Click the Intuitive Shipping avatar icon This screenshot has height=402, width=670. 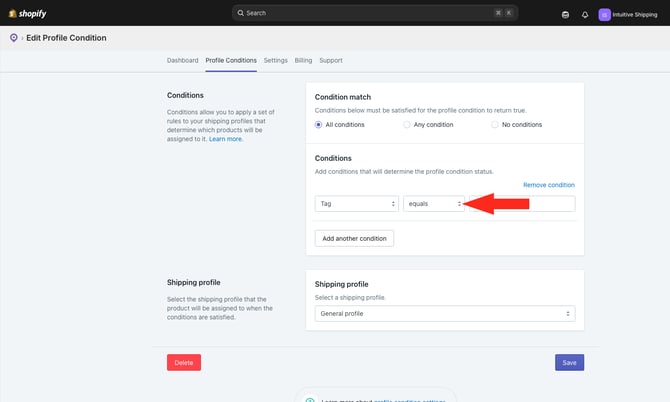tap(604, 15)
